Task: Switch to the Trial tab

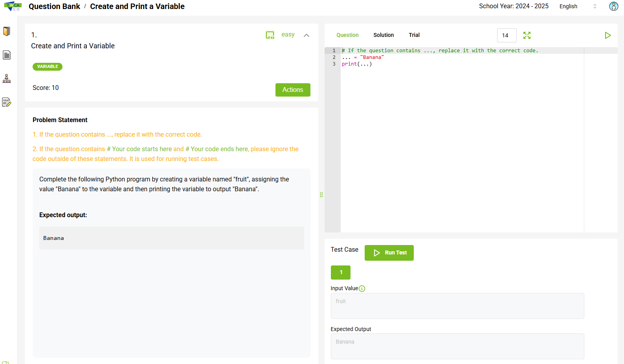Action: pos(414,35)
